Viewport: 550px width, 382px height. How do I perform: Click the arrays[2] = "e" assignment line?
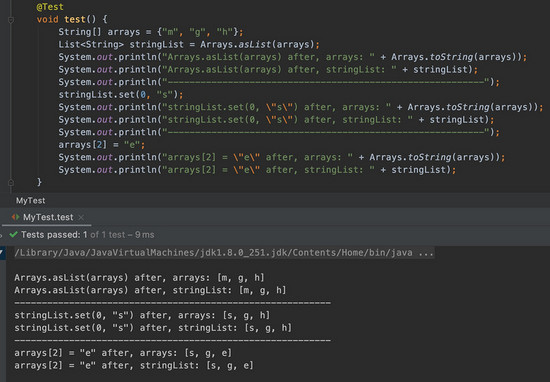[101, 145]
